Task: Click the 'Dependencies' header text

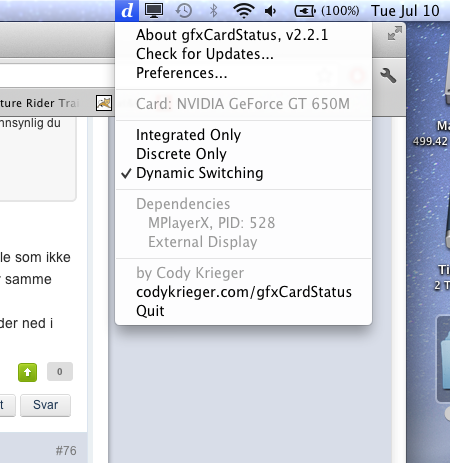Action: pyautogui.click(x=183, y=204)
